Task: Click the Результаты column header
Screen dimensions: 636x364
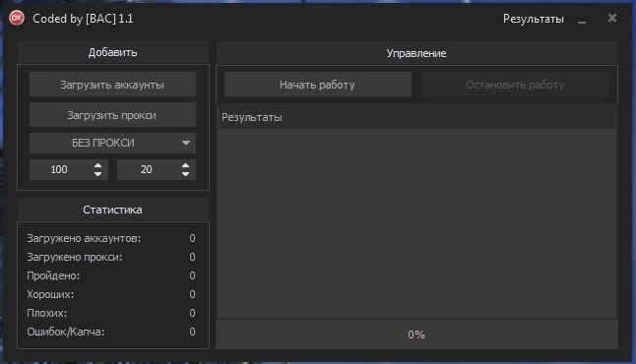Action: pyautogui.click(x=417, y=117)
